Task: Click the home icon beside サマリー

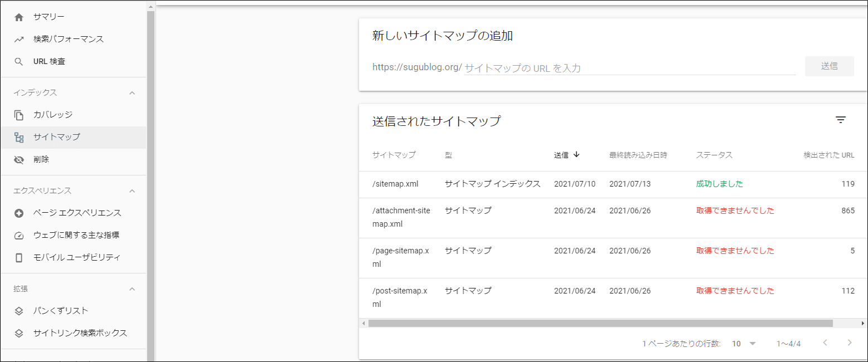Action: click(x=19, y=17)
